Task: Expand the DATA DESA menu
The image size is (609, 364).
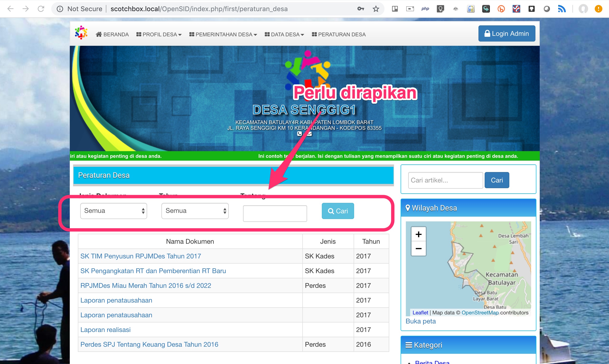Action: (x=284, y=34)
